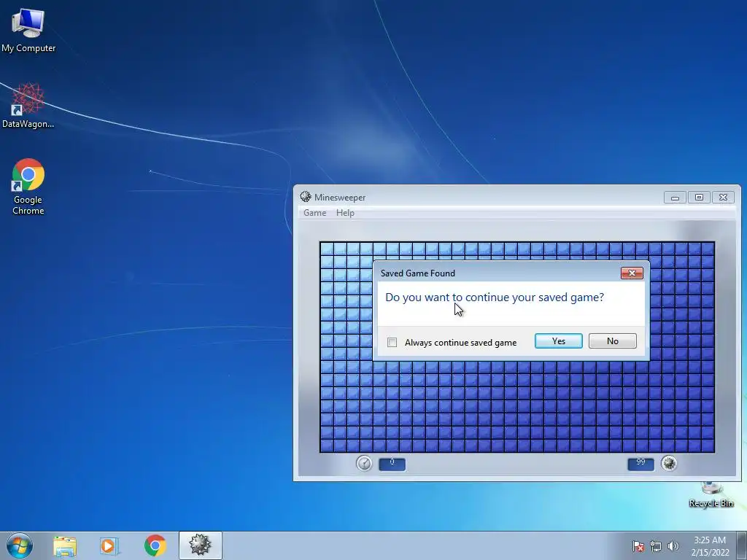The height and width of the screenshot is (560, 747).
Task: Select the Recycle Bin desktop icon
Action: (x=711, y=495)
